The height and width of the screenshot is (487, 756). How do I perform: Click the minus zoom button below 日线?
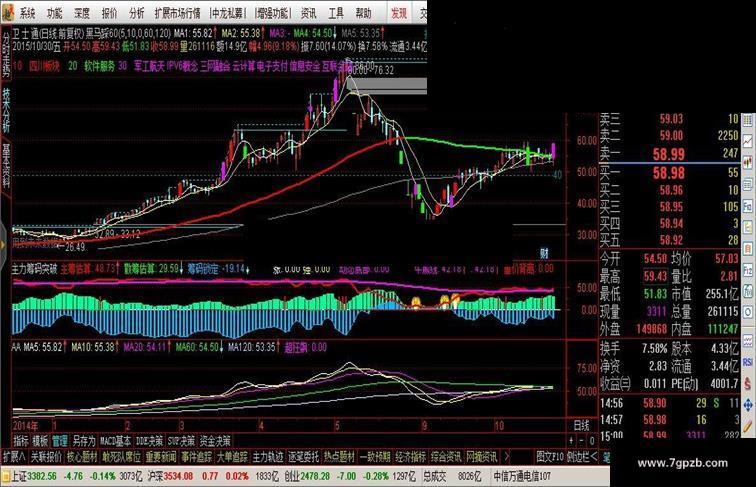click(x=581, y=440)
